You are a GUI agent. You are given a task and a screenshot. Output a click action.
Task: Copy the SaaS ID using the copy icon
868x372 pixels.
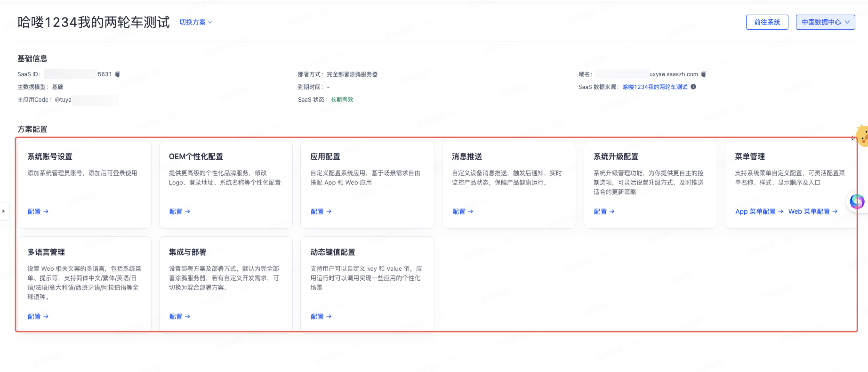point(118,74)
